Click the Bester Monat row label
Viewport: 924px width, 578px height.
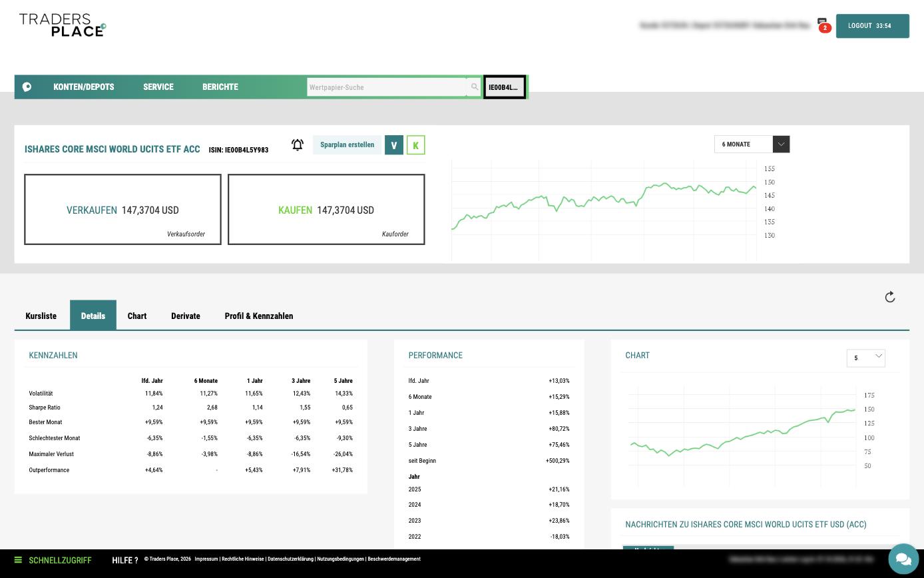coord(45,422)
